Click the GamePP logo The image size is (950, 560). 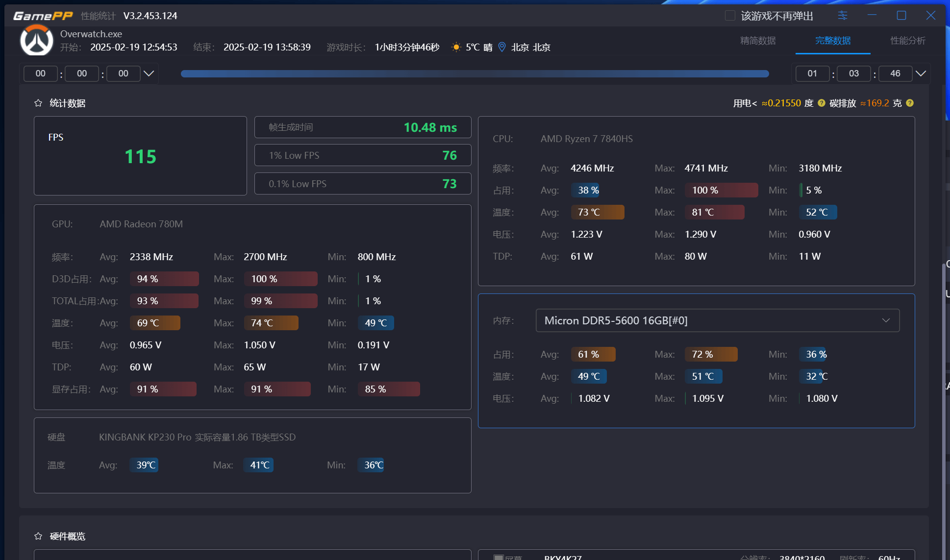(43, 16)
